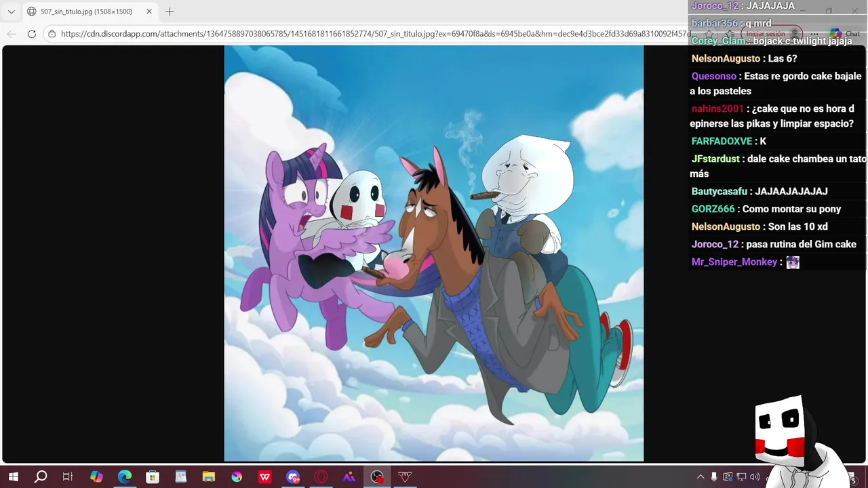Show hidden system tray icons chevron
The height and width of the screenshot is (488, 868).
tap(701, 477)
